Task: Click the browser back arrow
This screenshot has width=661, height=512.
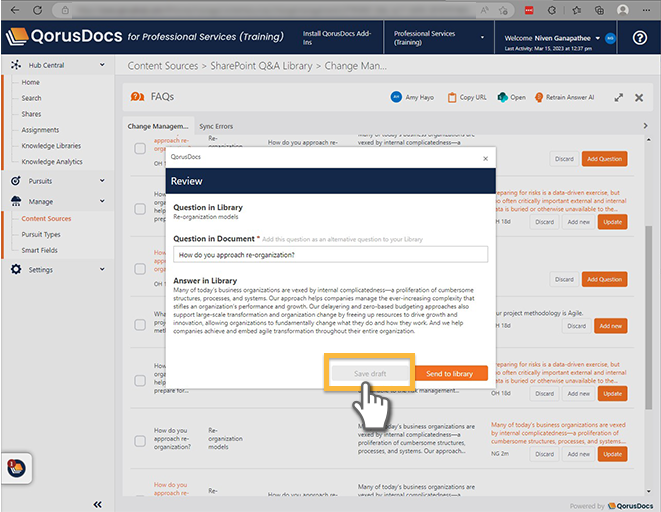Action: tap(15, 10)
